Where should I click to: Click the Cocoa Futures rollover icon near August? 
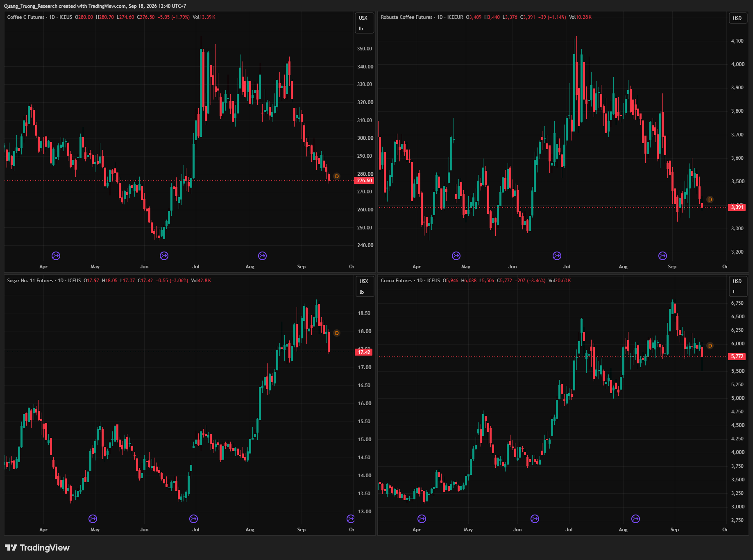(x=635, y=519)
